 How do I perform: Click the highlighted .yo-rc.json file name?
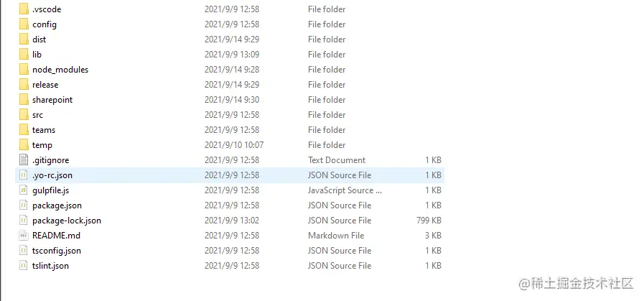coord(52,175)
